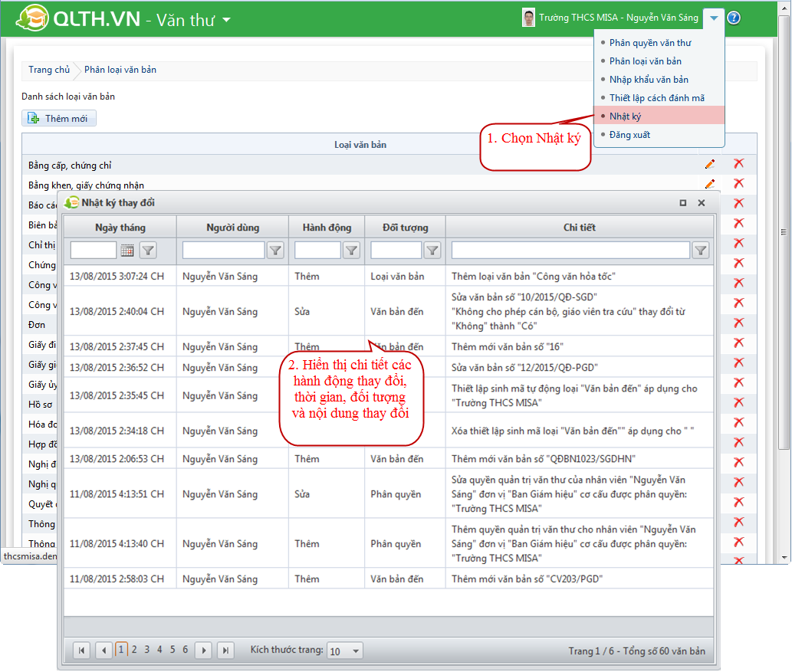The width and height of the screenshot is (792, 672).
Task: Open the Kích thước trang page size dropdown
Action: click(356, 651)
